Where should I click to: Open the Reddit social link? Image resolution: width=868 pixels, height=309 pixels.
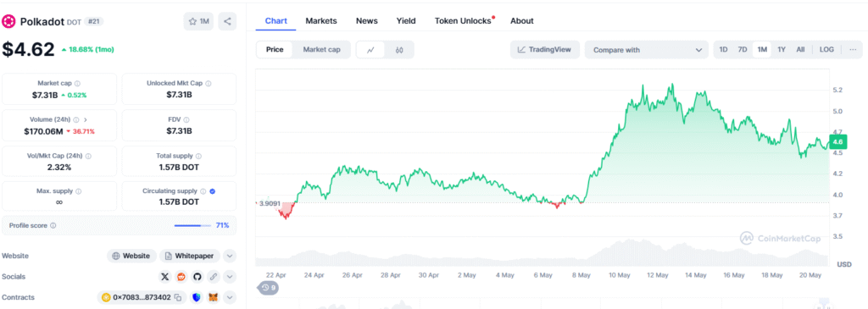(x=181, y=276)
